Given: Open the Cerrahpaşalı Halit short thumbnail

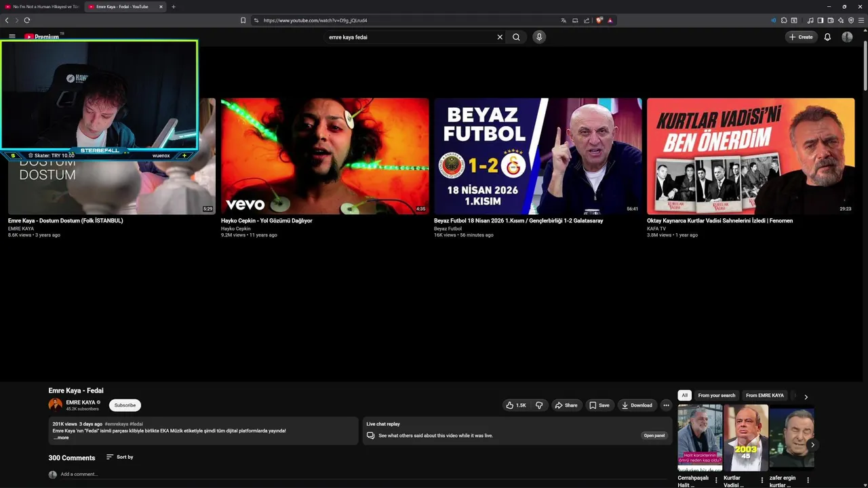Looking at the screenshot, I should [x=700, y=438].
